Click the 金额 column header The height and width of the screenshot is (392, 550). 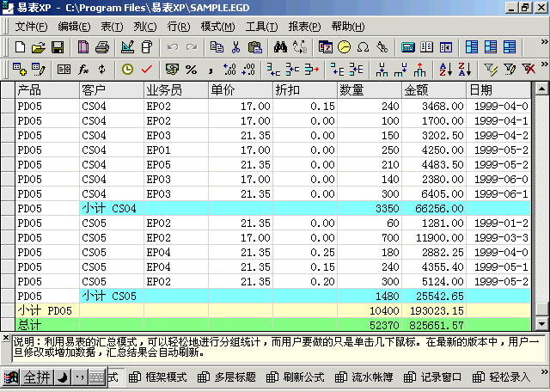pyautogui.click(x=433, y=90)
